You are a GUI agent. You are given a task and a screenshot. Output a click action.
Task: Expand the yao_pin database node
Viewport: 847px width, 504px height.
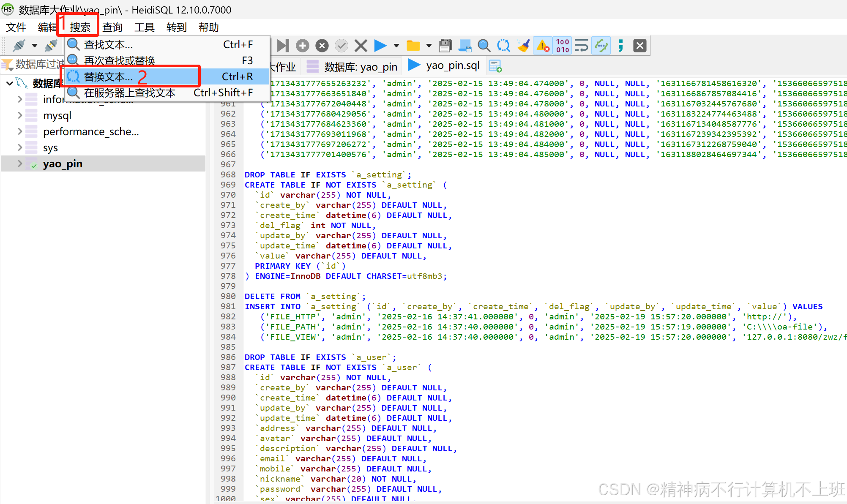click(20, 163)
